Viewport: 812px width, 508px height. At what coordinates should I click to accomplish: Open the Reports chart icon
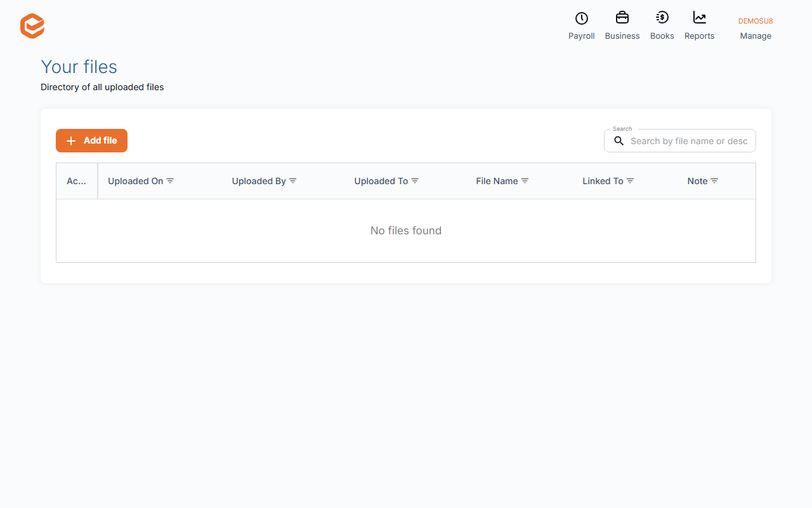tap(700, 18)
